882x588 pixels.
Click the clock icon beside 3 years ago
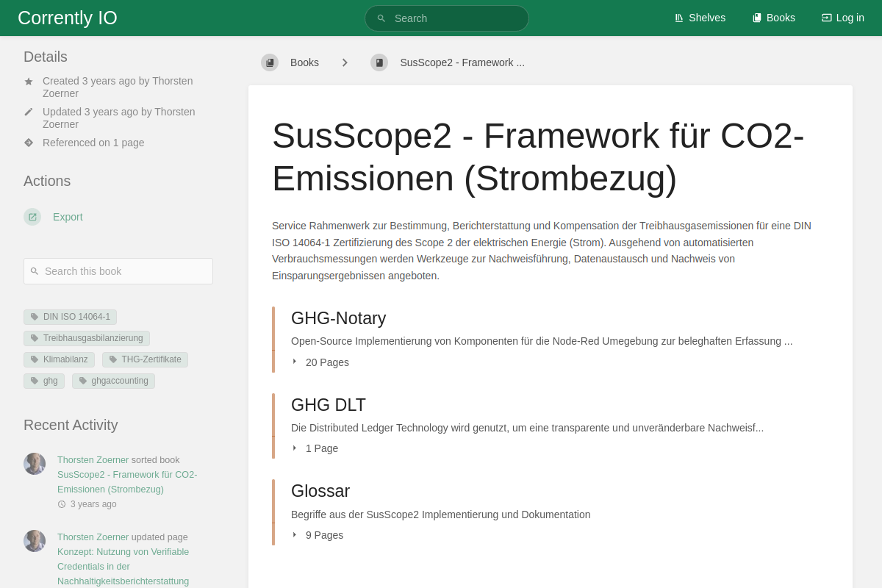pyautogui.click(x=62, y=504)
